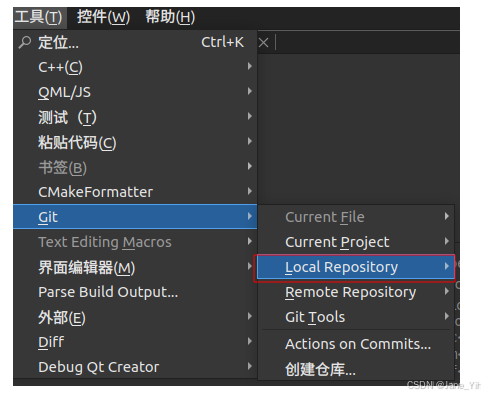Expand the QML/JS submenu

135,92
